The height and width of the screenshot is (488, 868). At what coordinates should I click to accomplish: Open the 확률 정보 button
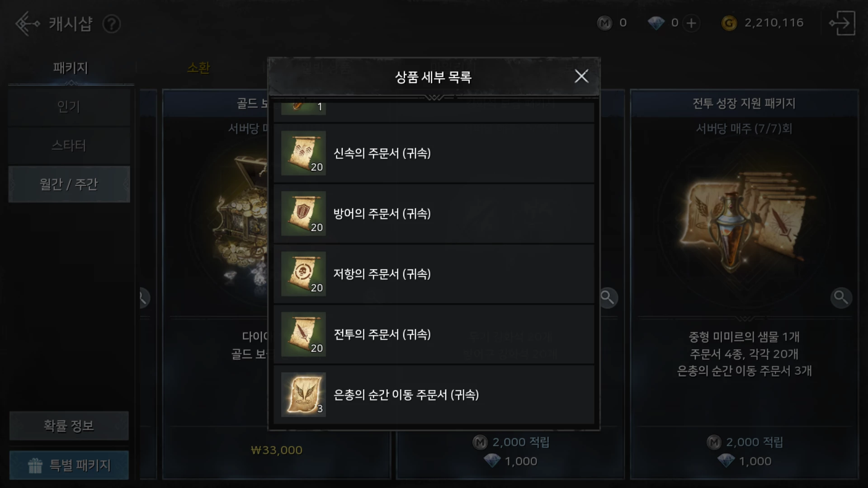pyautogui.click(x=69, y=426)
